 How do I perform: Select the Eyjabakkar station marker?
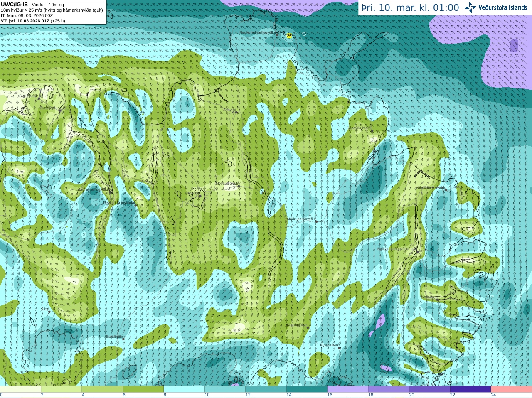(340, 348)
